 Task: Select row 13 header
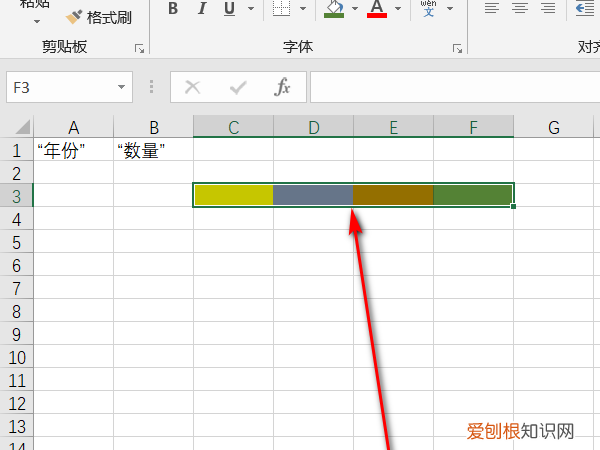tap(16, 426)
